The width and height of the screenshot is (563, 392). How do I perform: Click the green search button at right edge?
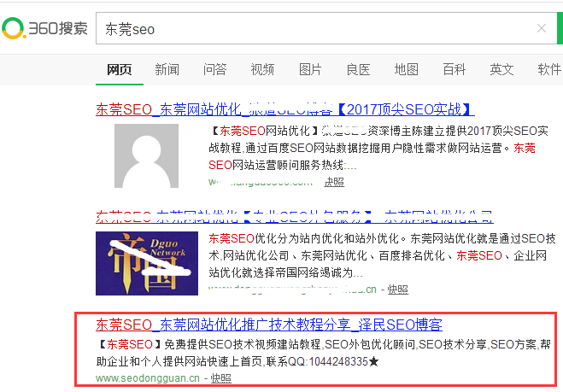[560, 28]
